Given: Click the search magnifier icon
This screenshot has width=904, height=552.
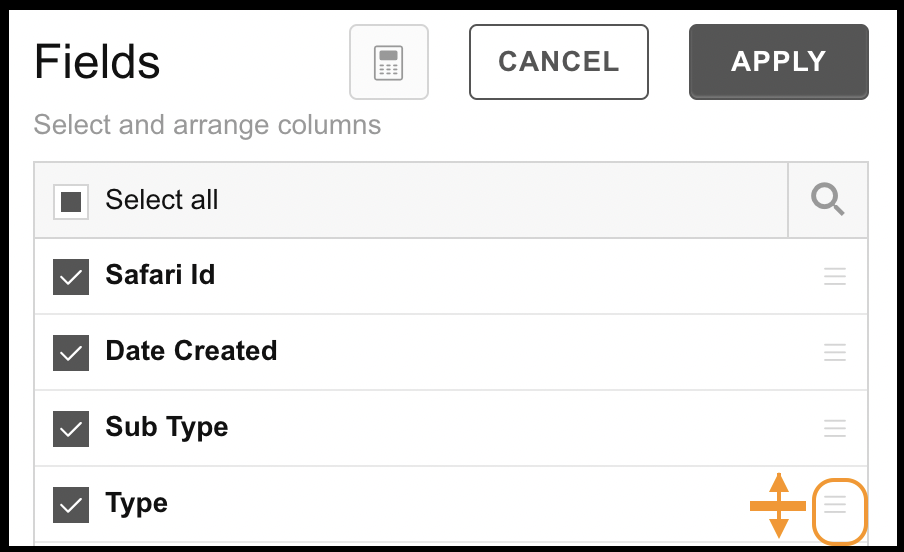Looking at the screenshot, I should (827, 200).
